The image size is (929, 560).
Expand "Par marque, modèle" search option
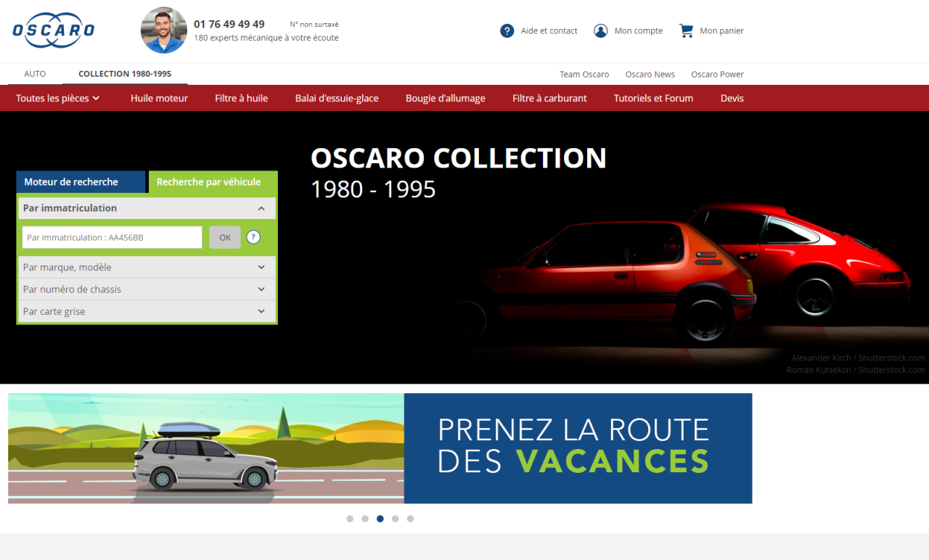[147, 267]
